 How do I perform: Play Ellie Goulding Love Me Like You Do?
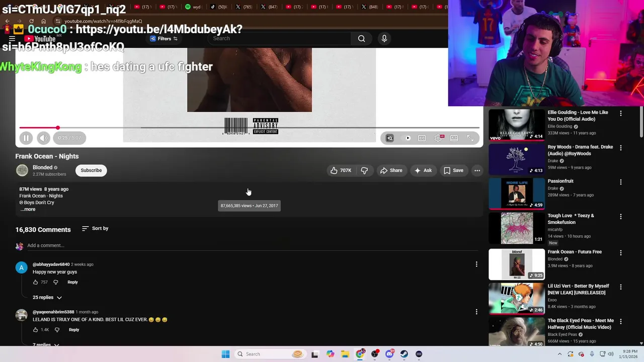click(517, 124)
